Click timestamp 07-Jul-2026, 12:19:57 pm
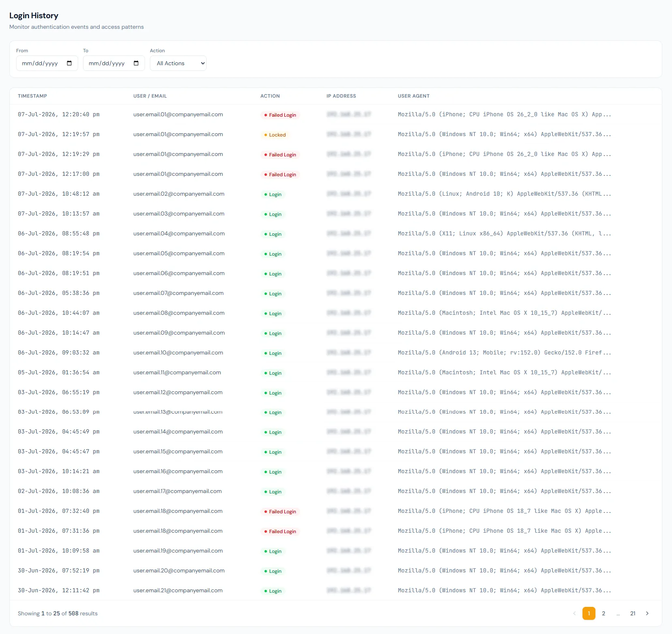The height and width of the screenshot is (634, 672). pos(59,134)
